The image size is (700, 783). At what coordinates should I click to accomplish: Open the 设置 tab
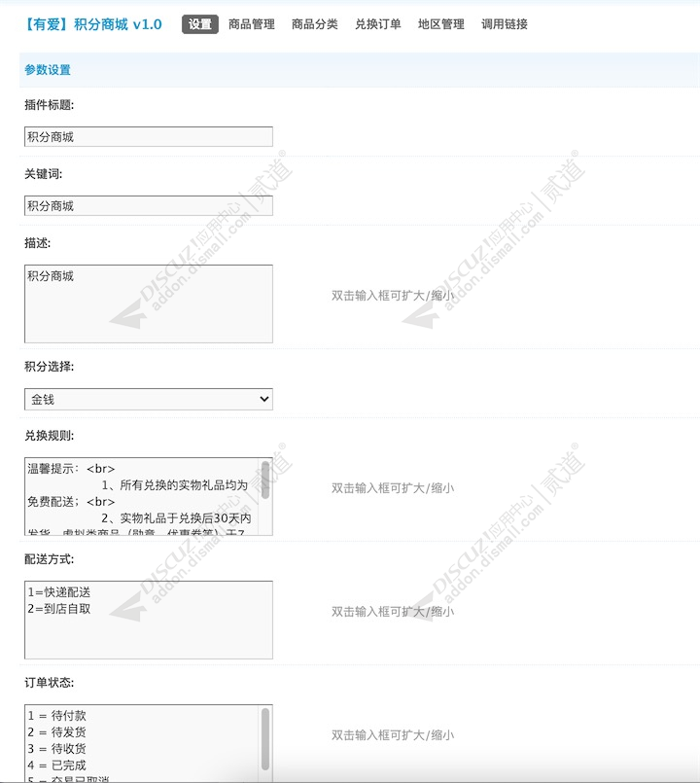coord(200,24)
